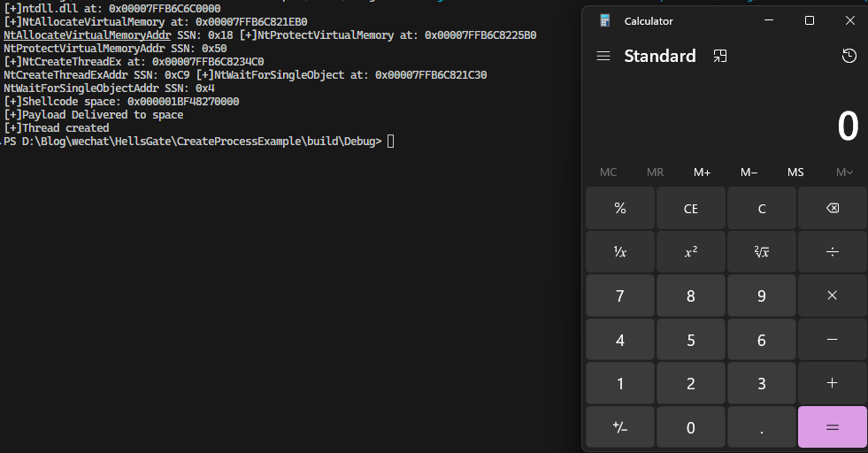This screenshot has width=868, height=453.
Task: Click Memory subtract M− button
Action: pyautogui.click(x=749, y=173)
